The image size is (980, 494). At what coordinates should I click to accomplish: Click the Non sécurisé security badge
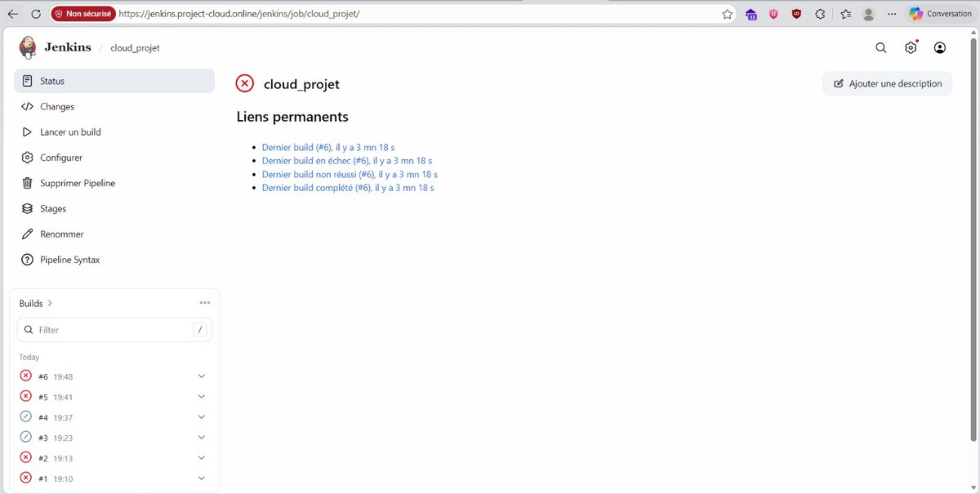pyautogui.click(x=82, y=14)
